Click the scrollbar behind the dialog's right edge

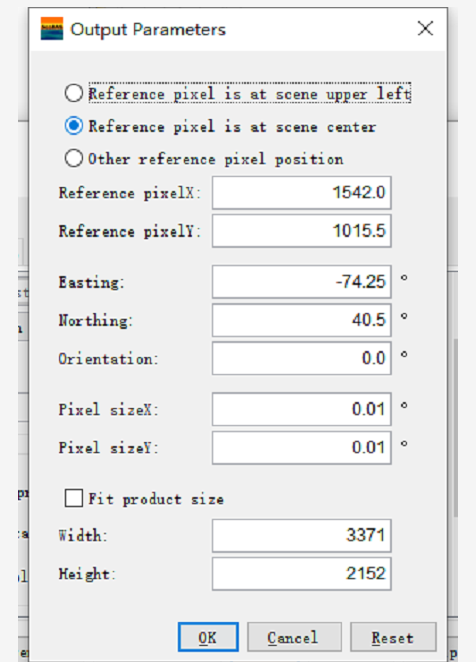click(456, 426)
